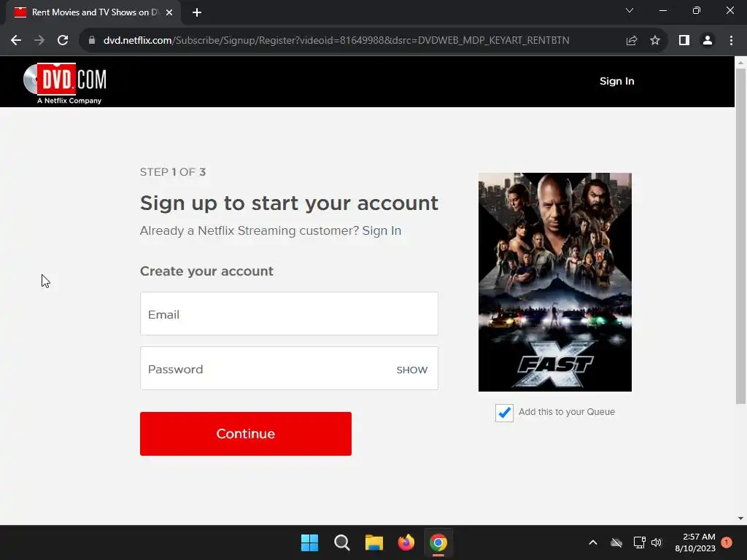The height and width of the screenshot is (560, 747).
Task: Click the DVD.com logo
Action: point(65,83)
